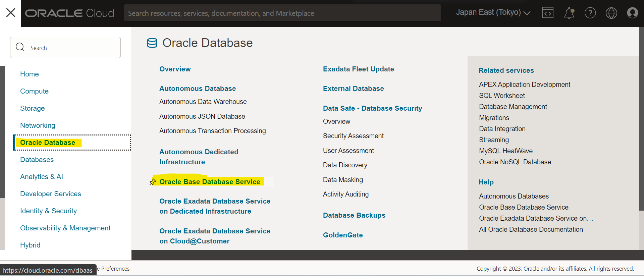Open Streaming related service

pyautogui.click(x=494, y=140)
